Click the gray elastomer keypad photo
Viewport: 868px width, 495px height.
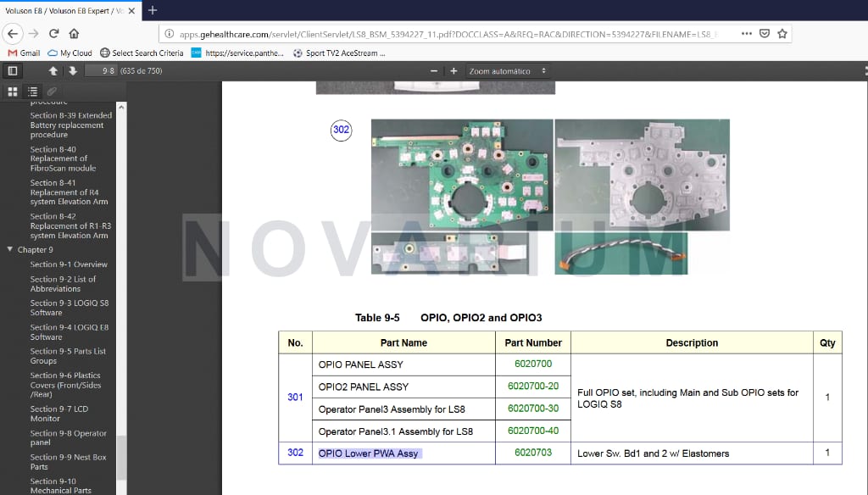pyautogui.click(x=643, y=175)
